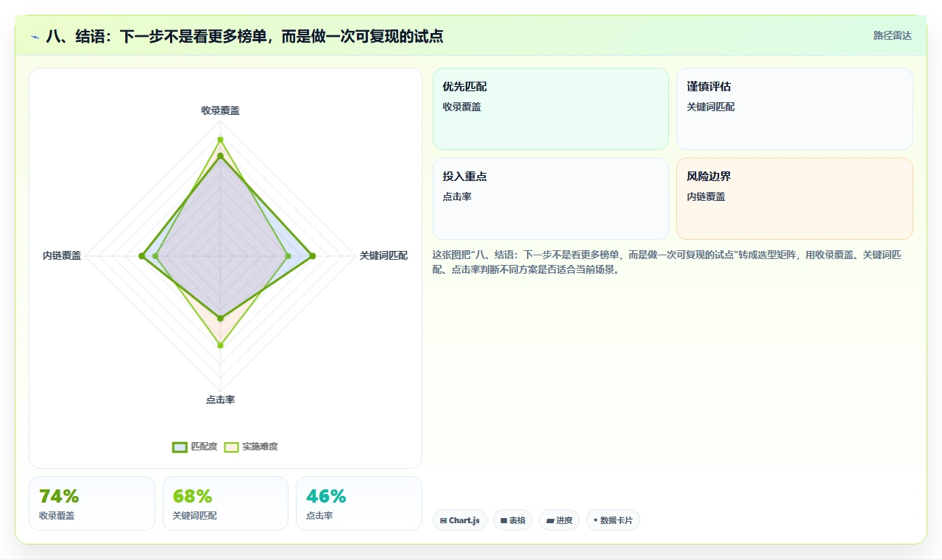Click the 68% 关键词匹配 stat card
This screenshot has width=942, height=560.
click(x=225, y=503)
